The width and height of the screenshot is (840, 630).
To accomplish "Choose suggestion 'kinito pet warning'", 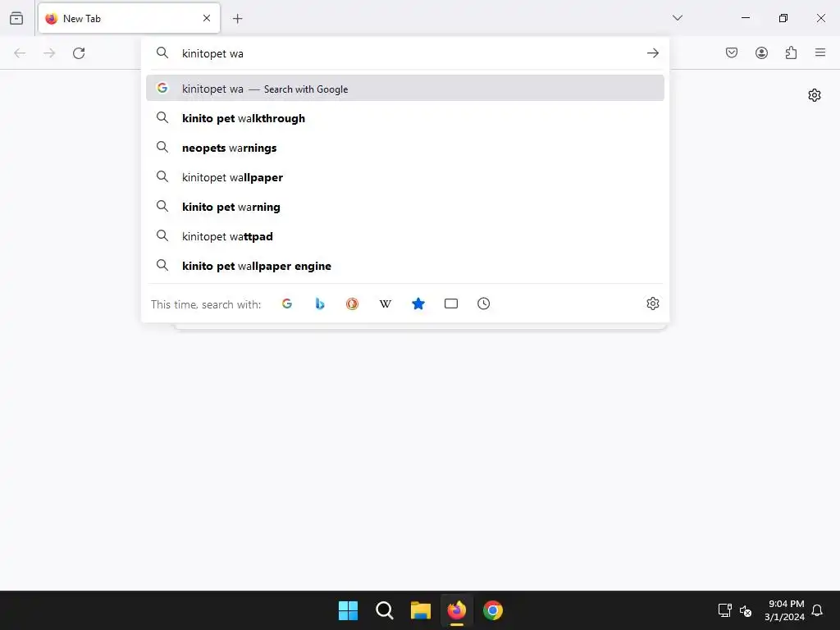I will coord(405,207).
